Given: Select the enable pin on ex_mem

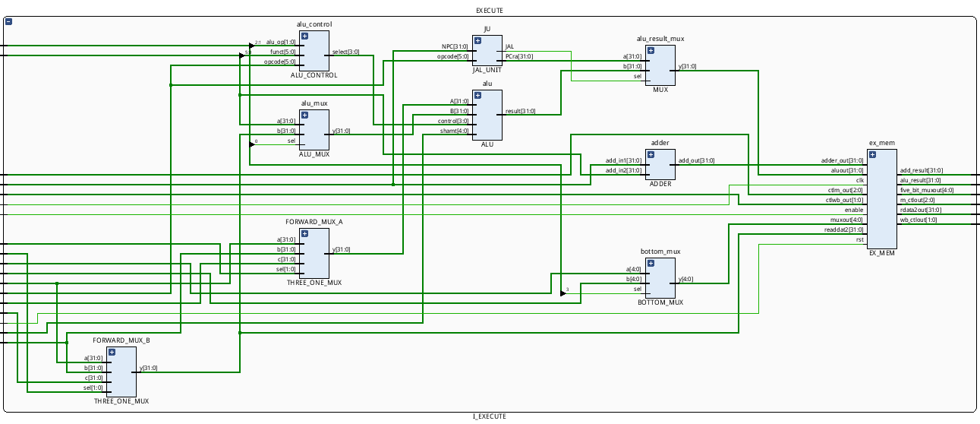Looking at the screenshot, I should tap(854, 210).
